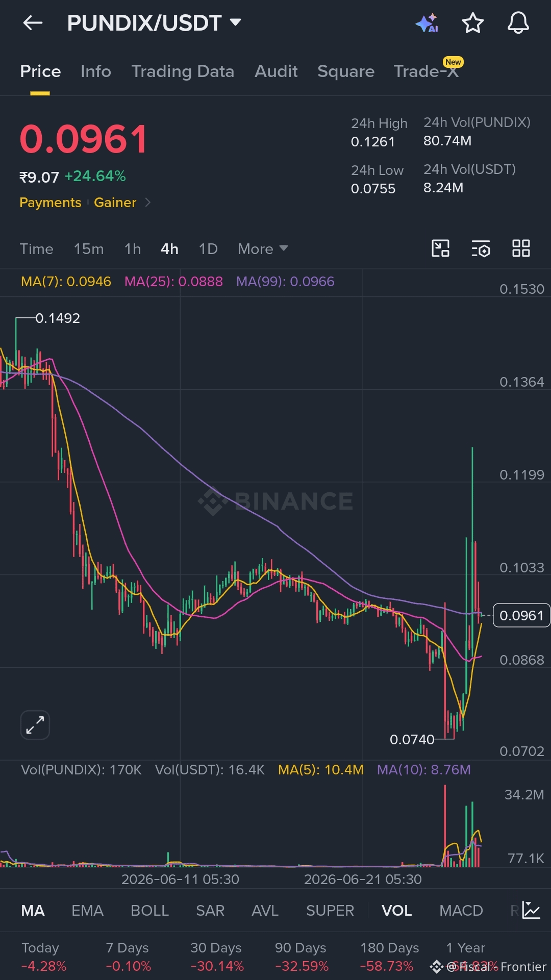551x980 pixels.
Task: Select the 15m timeframe
Action: point(89,249)
